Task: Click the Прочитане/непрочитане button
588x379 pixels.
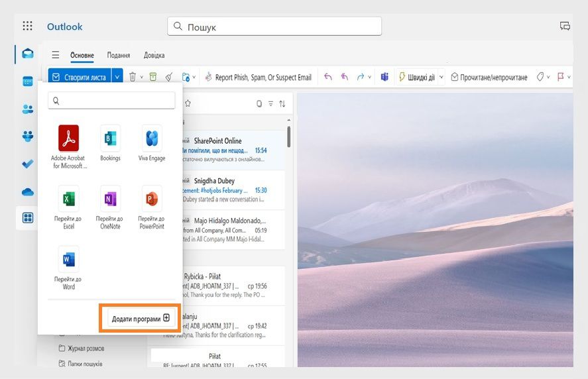Action: pyautogui.click(x=489, y=78)
